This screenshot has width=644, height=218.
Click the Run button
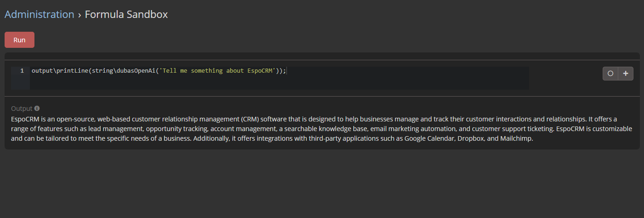[x=19, y=40]
